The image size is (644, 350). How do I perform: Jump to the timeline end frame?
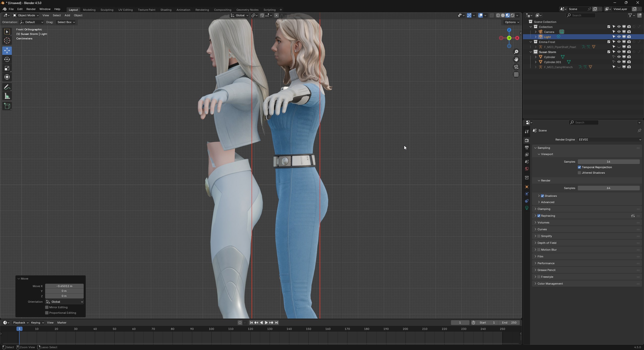coord(276,323)
